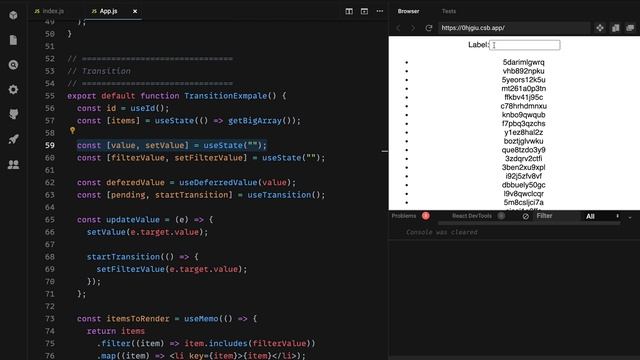Click the Console was cleared message
The width and height of the screenshot is (640, 360).
point(442,232)
